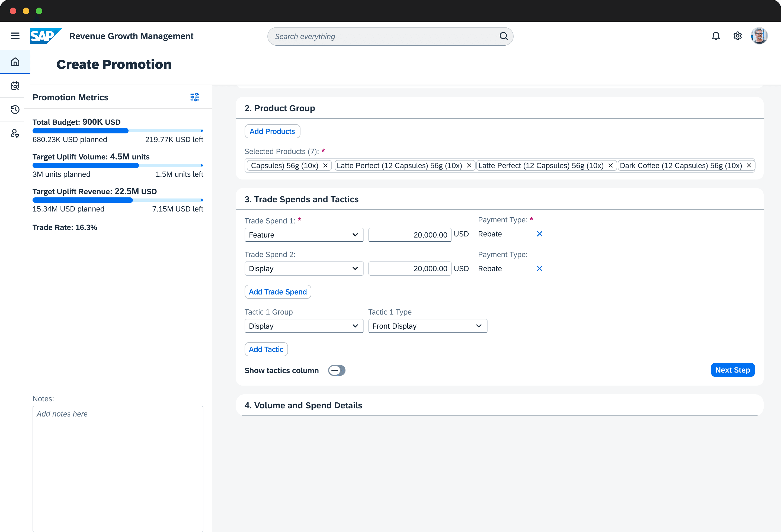Click the Total Budget progress bar

point(118,131)
